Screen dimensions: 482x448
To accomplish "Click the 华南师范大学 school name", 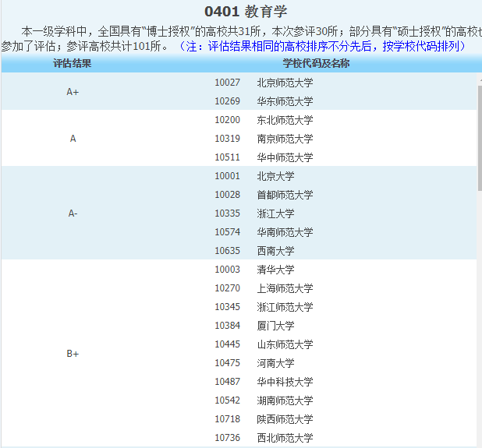I will [x=285, y=232].
